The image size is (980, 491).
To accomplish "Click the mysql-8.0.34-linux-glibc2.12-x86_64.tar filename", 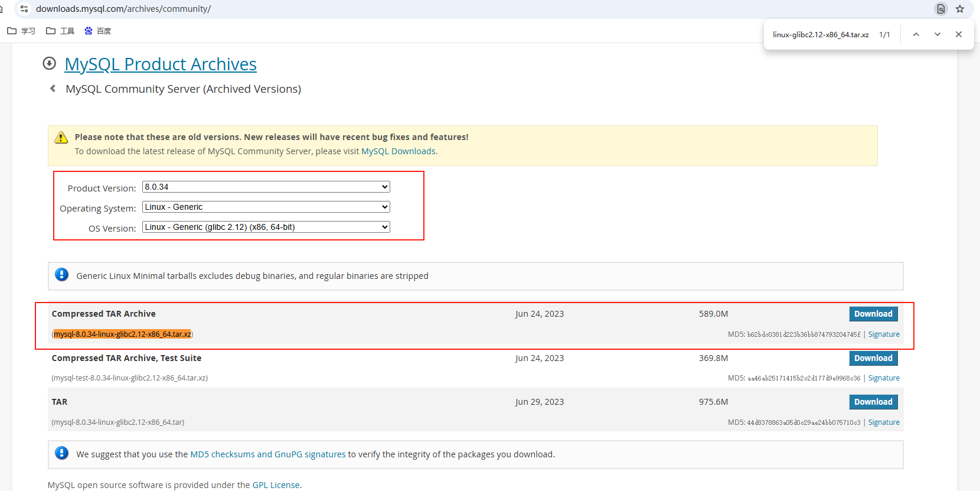I will (117, 422).
